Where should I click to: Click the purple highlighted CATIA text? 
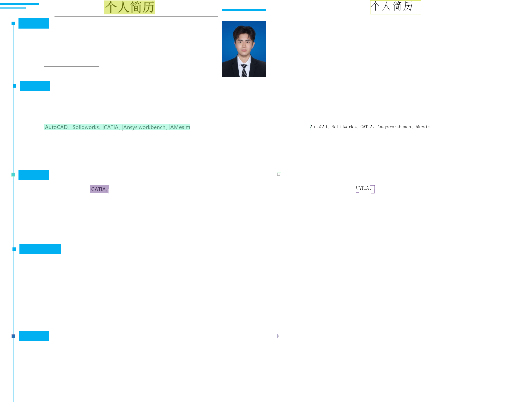point(99,189)
